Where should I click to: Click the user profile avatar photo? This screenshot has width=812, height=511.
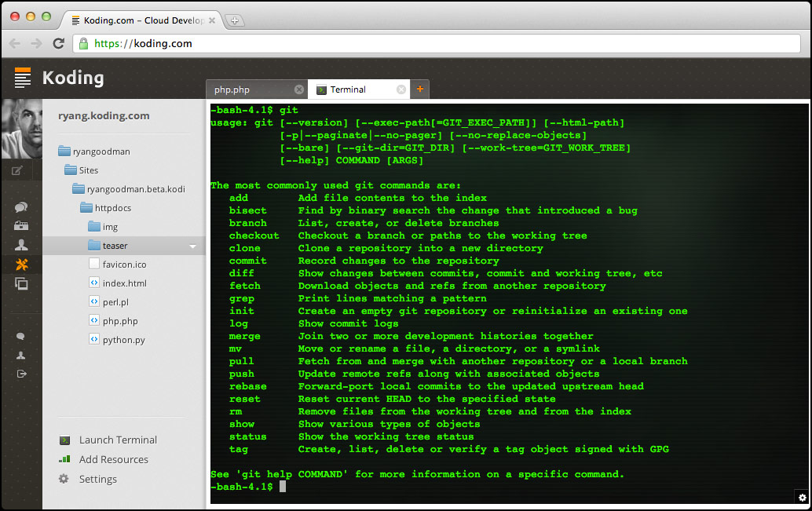point(22,129)
